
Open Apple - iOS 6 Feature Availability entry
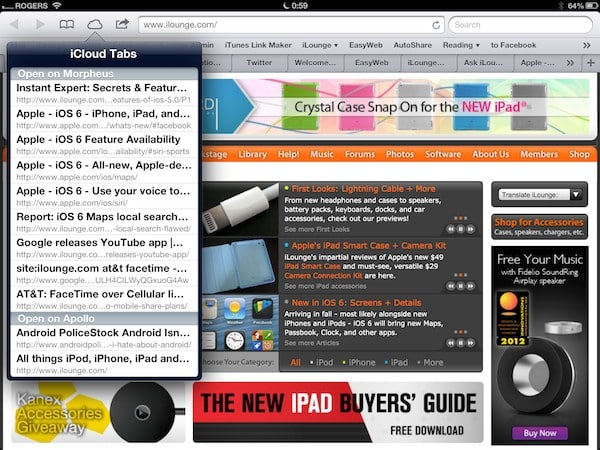(104, 145)
